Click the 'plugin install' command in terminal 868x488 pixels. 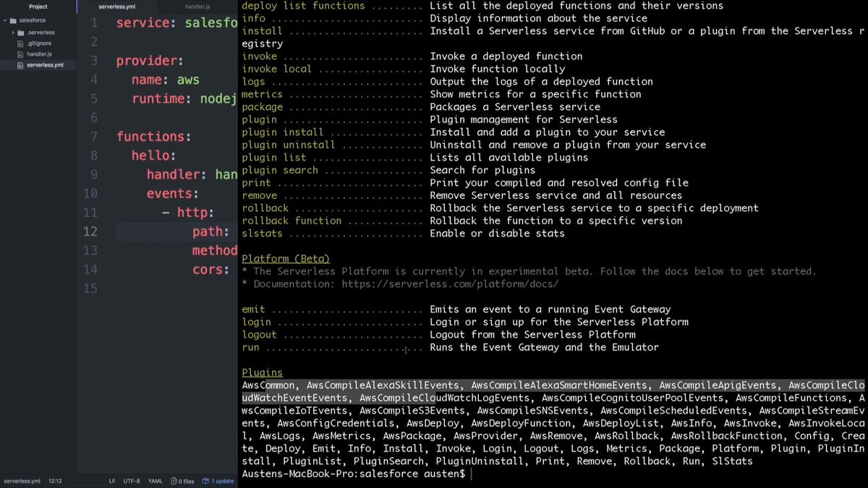tap(282, 132)
